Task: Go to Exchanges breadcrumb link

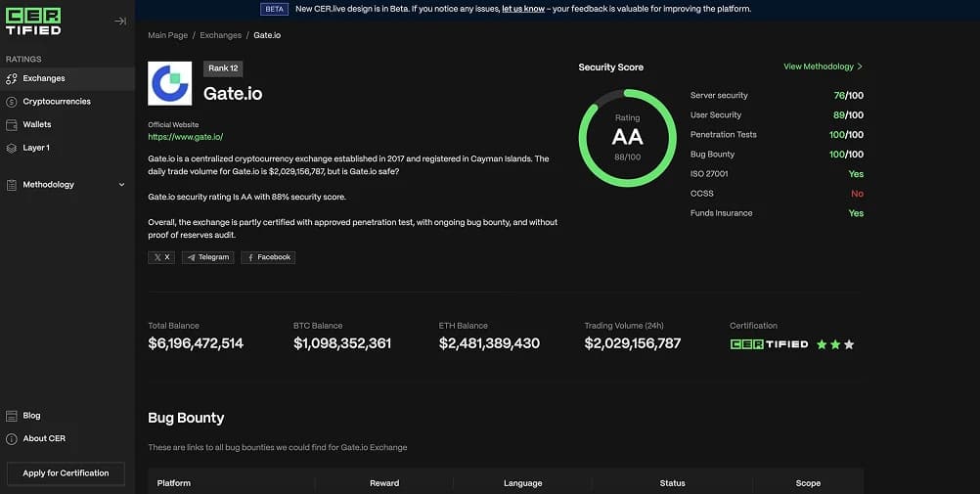Action: [x=221, y=35]
